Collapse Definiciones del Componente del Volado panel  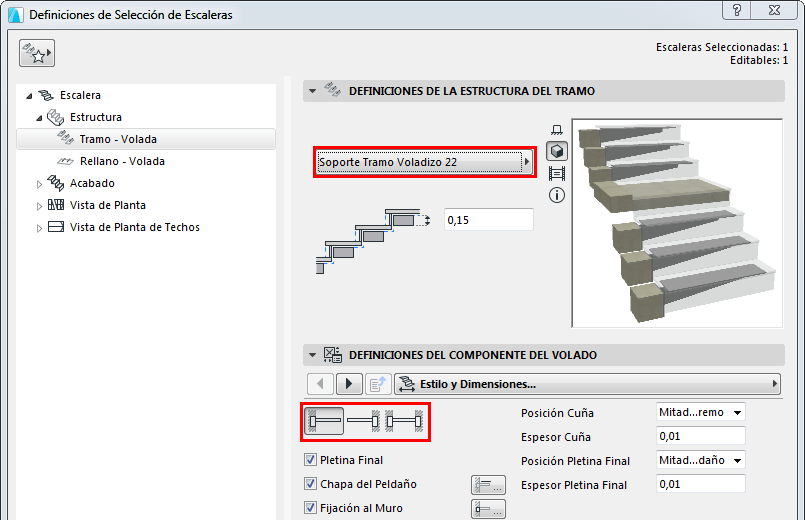pos(312,355)
